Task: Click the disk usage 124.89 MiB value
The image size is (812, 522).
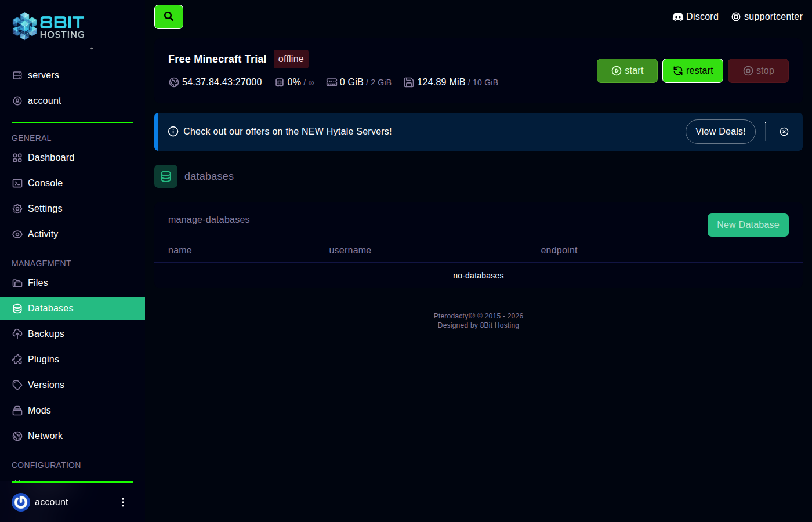Action: point(441,82)
